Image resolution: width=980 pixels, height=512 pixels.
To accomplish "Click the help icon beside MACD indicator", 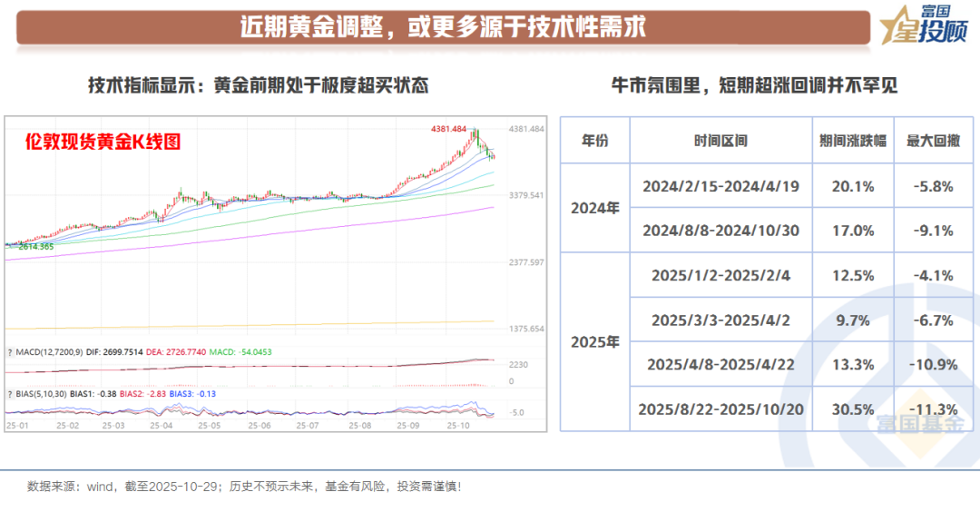I will click(10, 351).
